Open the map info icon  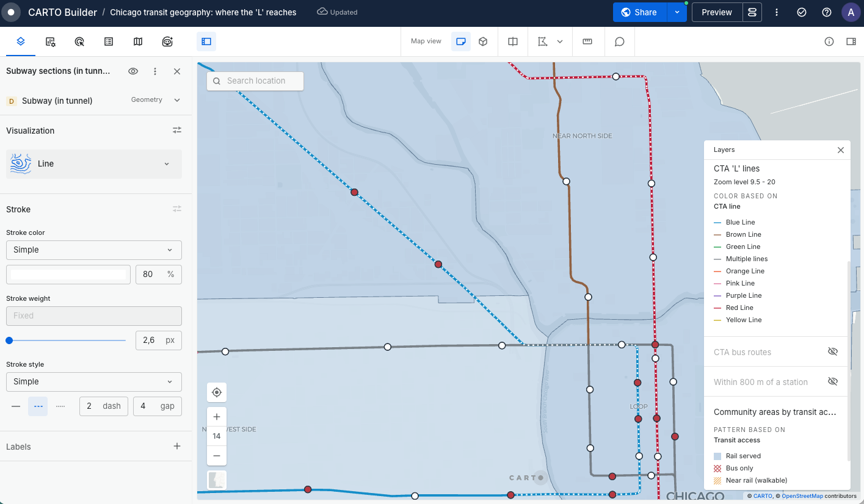click(x=829, y=41)
